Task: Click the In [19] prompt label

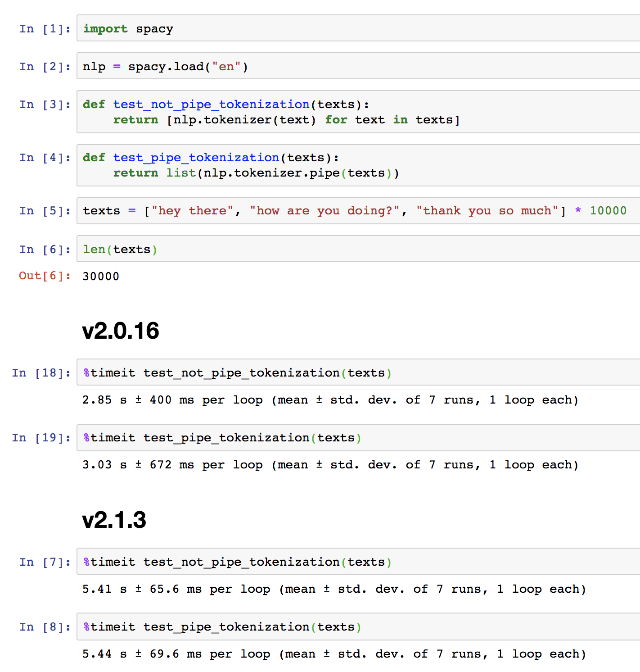Action: pyautogui.click(x=41, y=437)
